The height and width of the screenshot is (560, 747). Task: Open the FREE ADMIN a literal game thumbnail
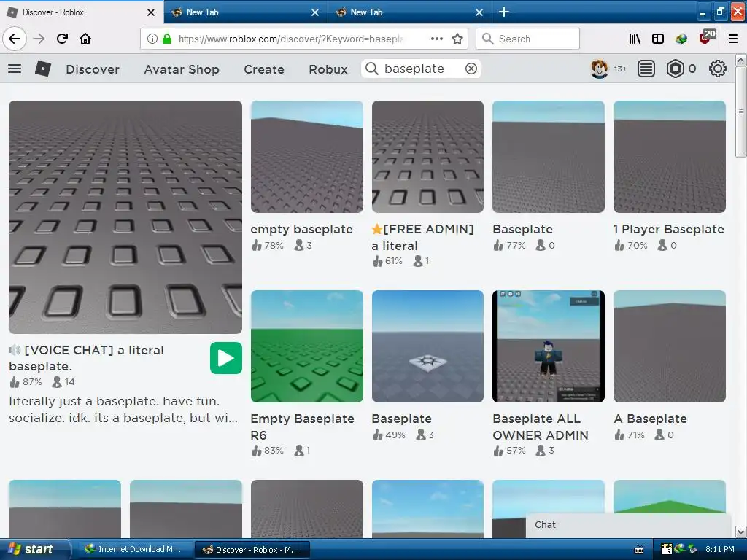coord(427,157)
